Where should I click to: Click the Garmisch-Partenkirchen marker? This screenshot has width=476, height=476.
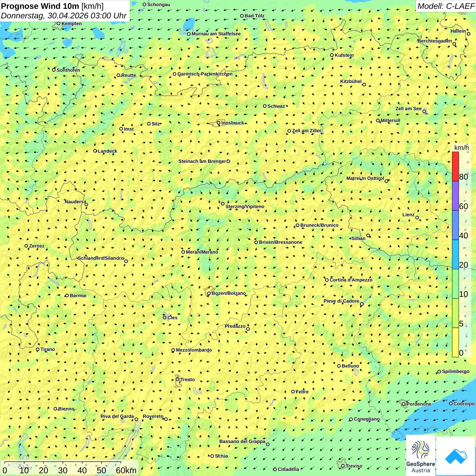(174, 74)
